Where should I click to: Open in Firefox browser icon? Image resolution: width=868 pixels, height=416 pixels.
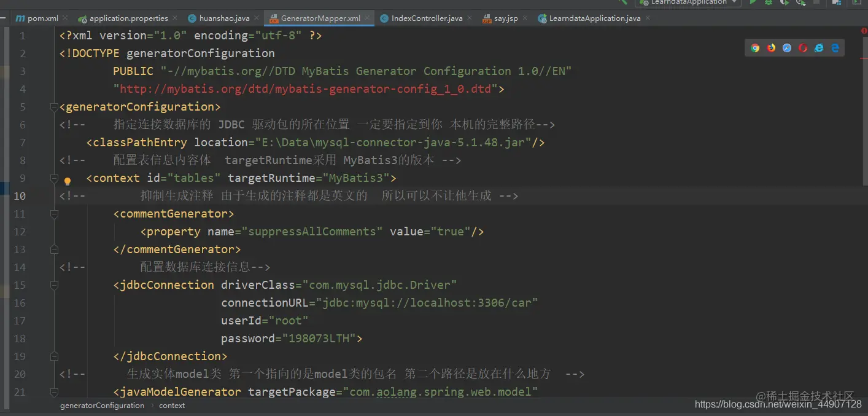pyautogui.click(x=771, y=48)
